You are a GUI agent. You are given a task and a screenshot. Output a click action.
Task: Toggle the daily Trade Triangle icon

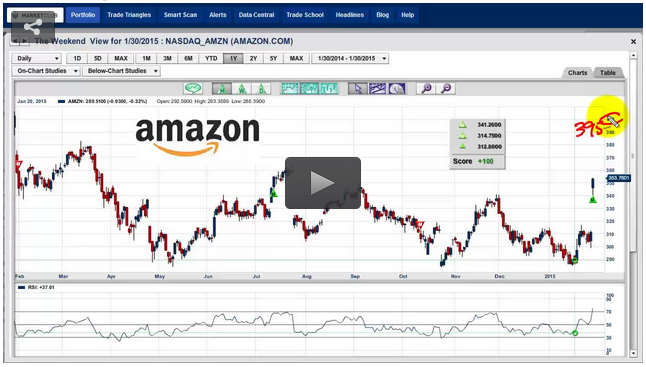pos(262,88)
